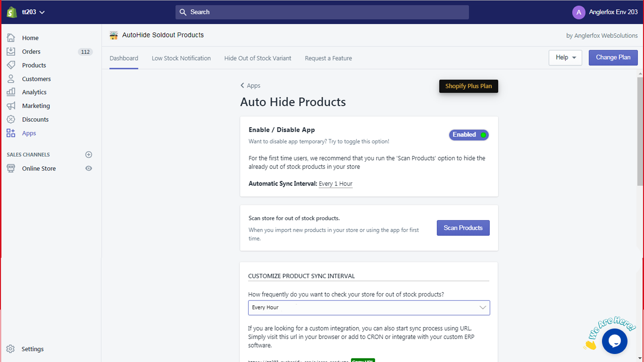Open Orders via its inbox icon
The width and height of the screenshot is (644, 362).
[x=11, y=51]
